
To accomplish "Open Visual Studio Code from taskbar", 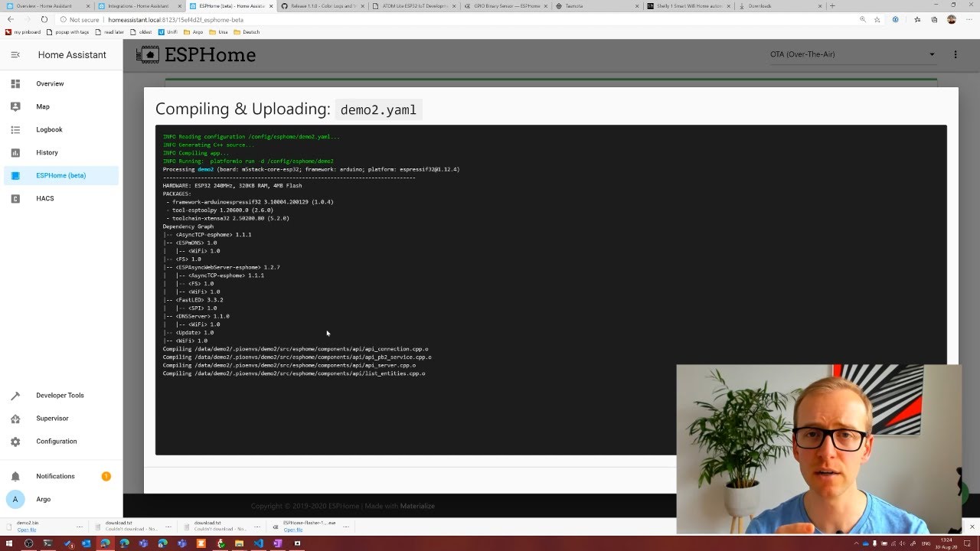I will point(259,543).
